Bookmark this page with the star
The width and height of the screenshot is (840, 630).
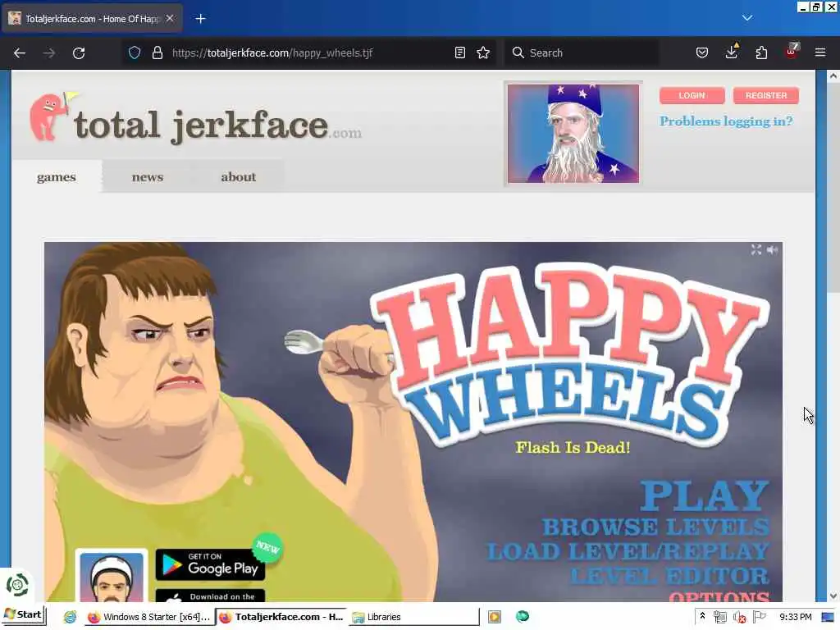pos(483,52)
